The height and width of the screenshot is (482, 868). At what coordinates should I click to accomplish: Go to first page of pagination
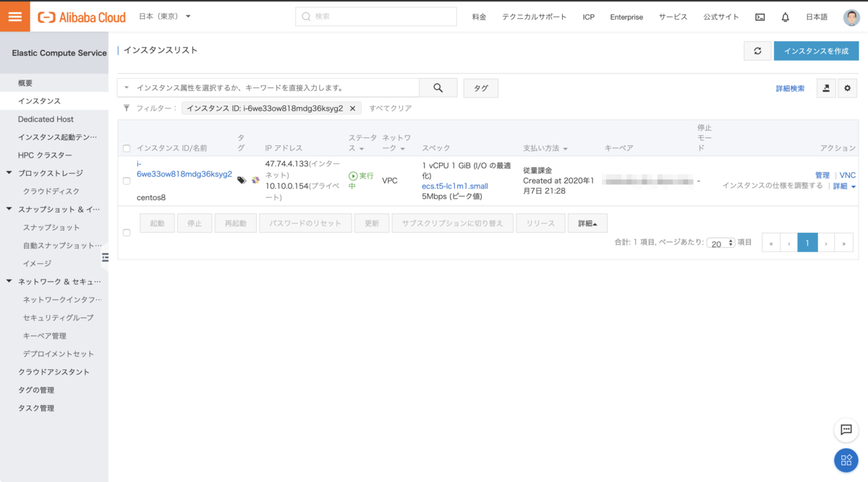[x=771, y=244]
